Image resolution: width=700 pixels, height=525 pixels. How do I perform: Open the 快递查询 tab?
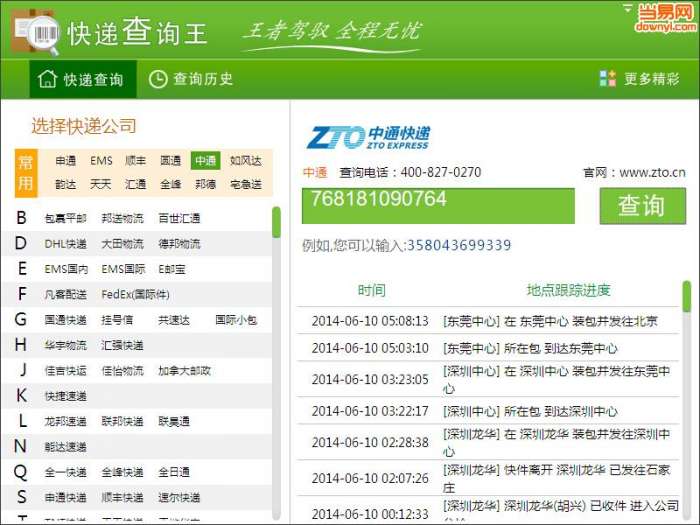tap(83, 79)
